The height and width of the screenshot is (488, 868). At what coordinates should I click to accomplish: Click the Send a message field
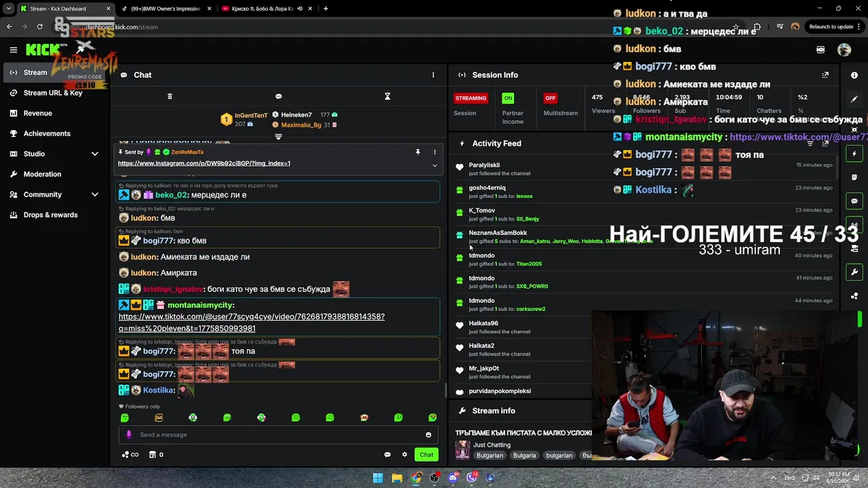pyautogui.click(x=278, y=435)
